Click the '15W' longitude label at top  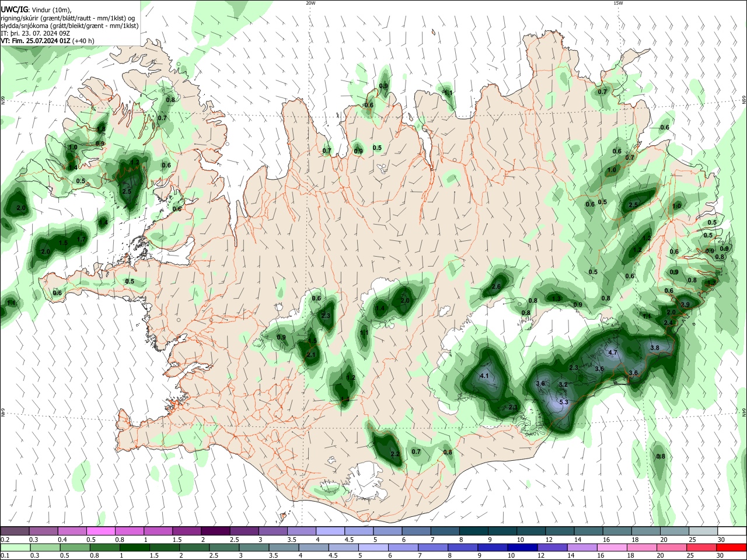[x=618, y=3]
